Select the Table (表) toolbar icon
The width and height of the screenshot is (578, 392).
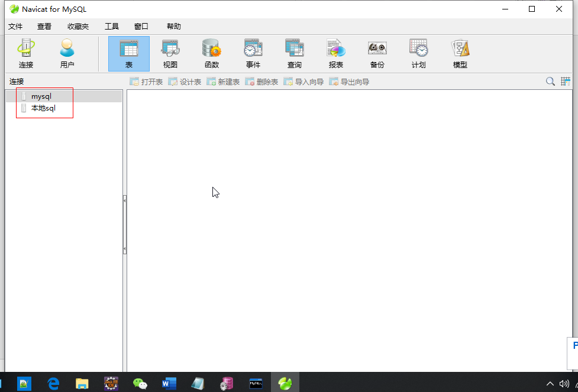tap(128, 54)
